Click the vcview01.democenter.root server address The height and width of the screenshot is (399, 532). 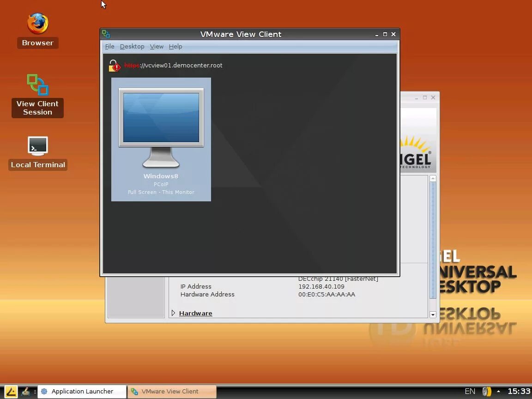pyautogui.click(x=173, y=65)
